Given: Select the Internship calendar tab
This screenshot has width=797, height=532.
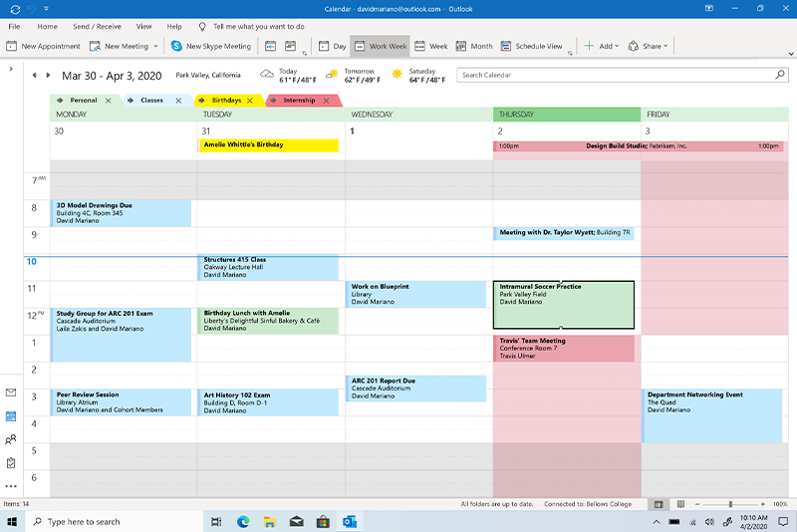Looking at the screenshot, I should [300, 100].
